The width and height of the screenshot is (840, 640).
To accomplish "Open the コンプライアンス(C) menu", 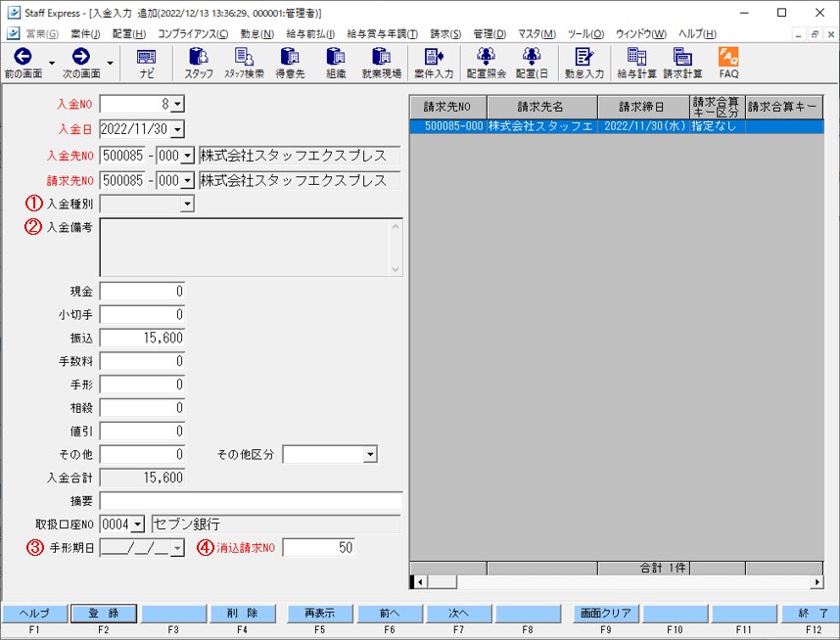I will click(x=193, y=34).
